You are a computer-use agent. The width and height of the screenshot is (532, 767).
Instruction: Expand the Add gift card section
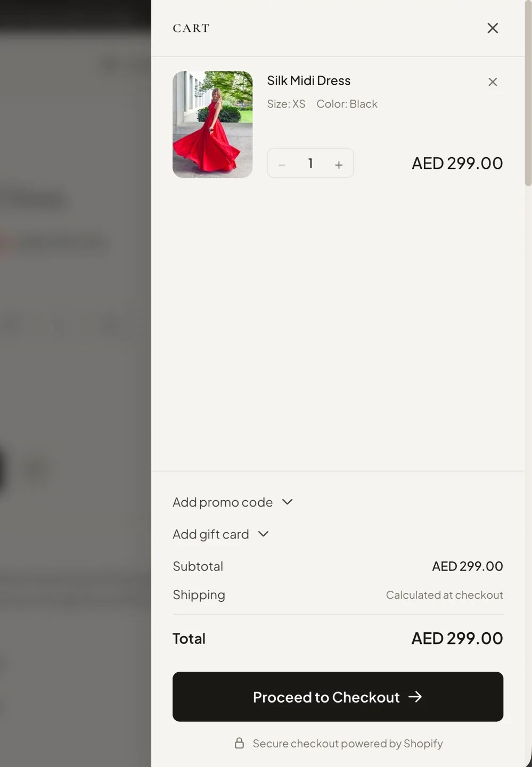point(211,534)
